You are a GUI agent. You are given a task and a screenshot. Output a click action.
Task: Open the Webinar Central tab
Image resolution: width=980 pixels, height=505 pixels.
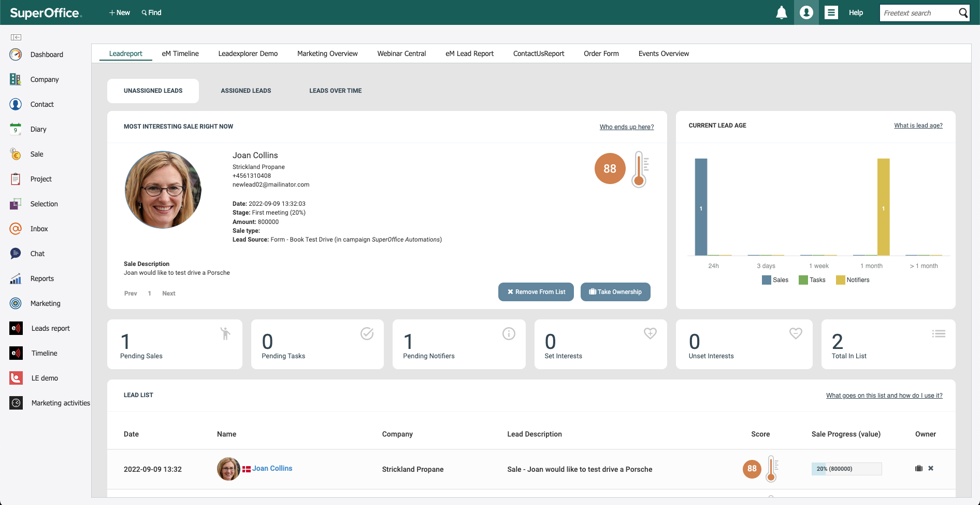pyautogui.click(x=401, y=53)
